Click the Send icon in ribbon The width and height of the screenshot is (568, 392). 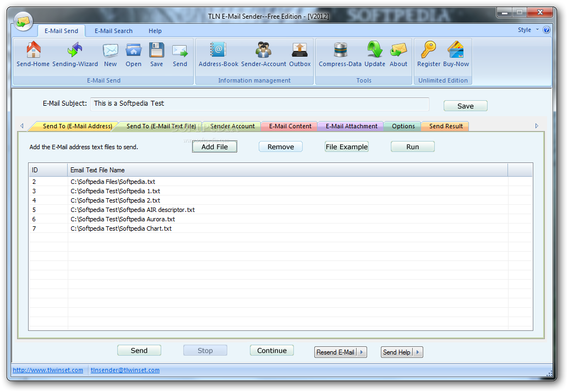point(179,54)
